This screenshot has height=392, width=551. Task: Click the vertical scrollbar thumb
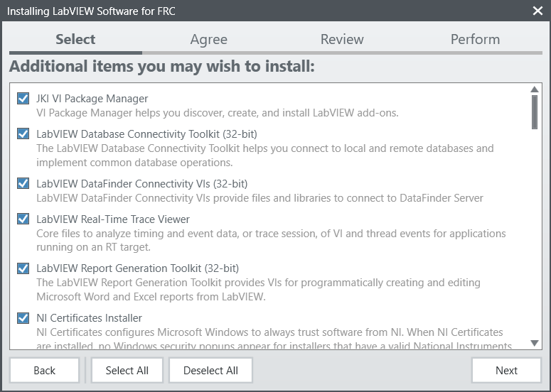535,111
